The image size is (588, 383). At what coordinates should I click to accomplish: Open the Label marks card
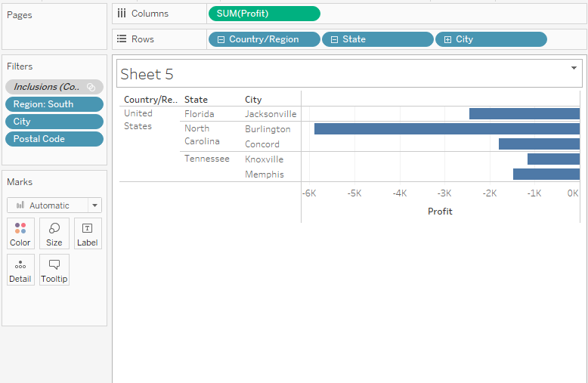(88, 233)
